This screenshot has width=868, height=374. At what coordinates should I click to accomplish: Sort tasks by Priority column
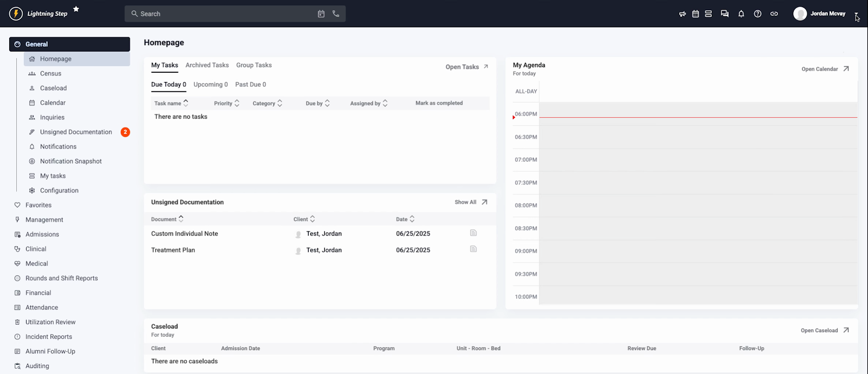click(x=226, y=103)
